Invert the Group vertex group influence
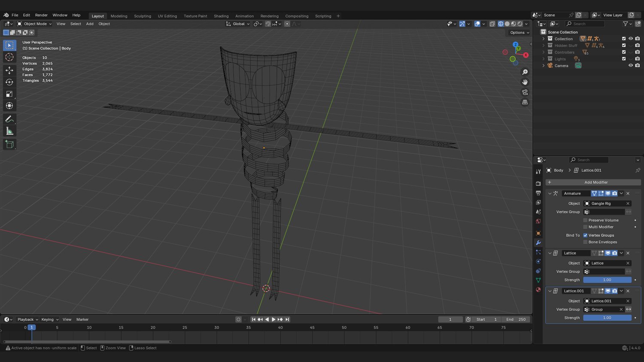The image size is (644, 362). tap(629, 310)
